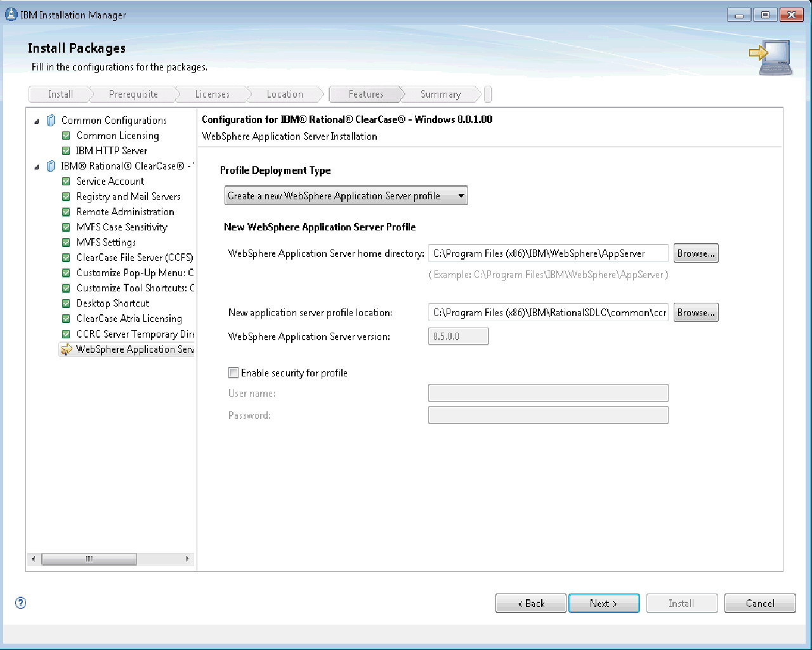This screenshot has width=812, height=650.
Task: Select Common Licensing in the tree
Action: (117, 135)
